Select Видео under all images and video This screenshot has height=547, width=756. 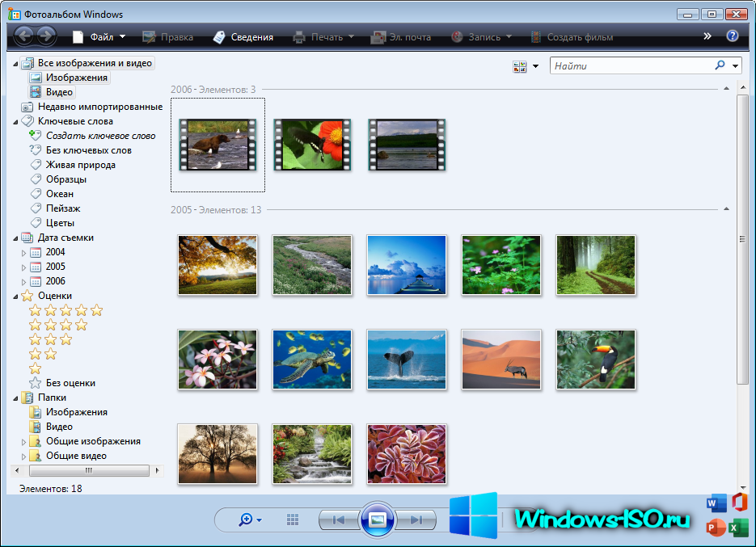click(x=52, y=92)
